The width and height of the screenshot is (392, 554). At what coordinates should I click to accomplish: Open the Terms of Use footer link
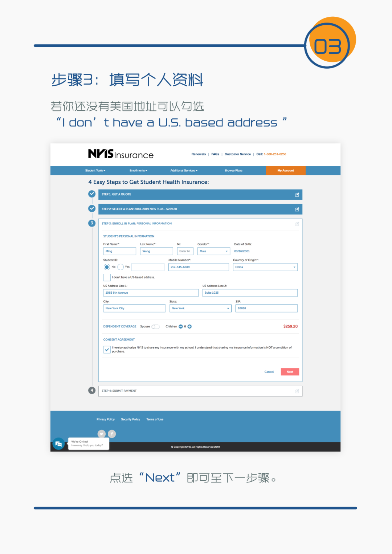click(155, 419)
